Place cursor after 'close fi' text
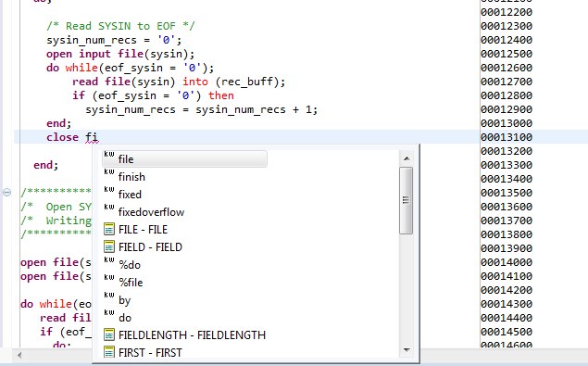The image size is (588, 366). pyautogui.click(x=99, y=137)
